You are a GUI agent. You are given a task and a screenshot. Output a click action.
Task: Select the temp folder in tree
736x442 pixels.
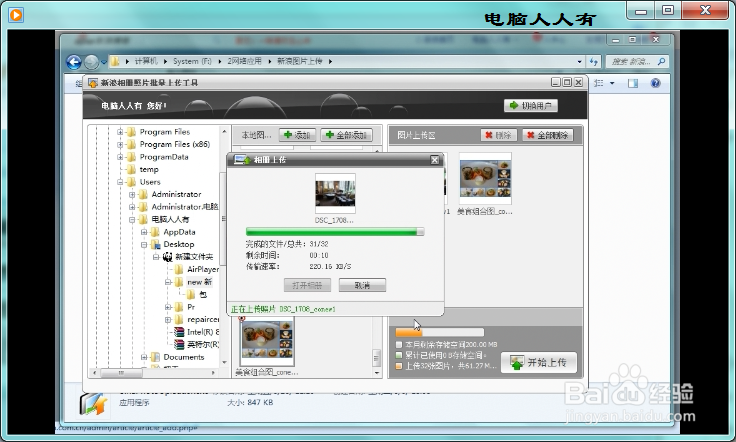[x=149, y=169]
